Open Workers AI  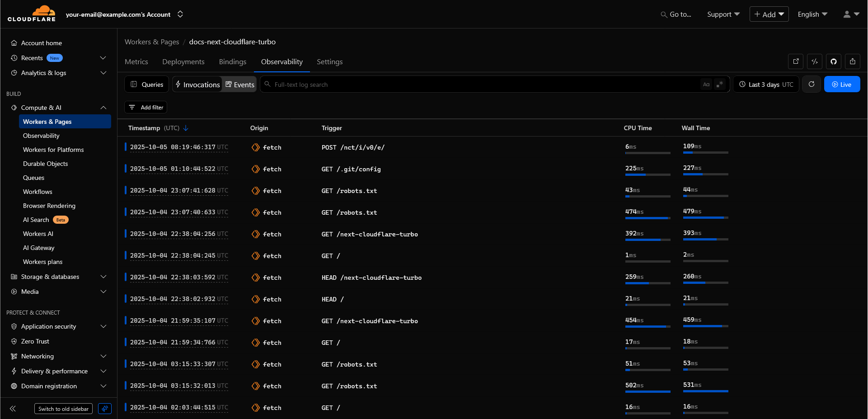38,234
